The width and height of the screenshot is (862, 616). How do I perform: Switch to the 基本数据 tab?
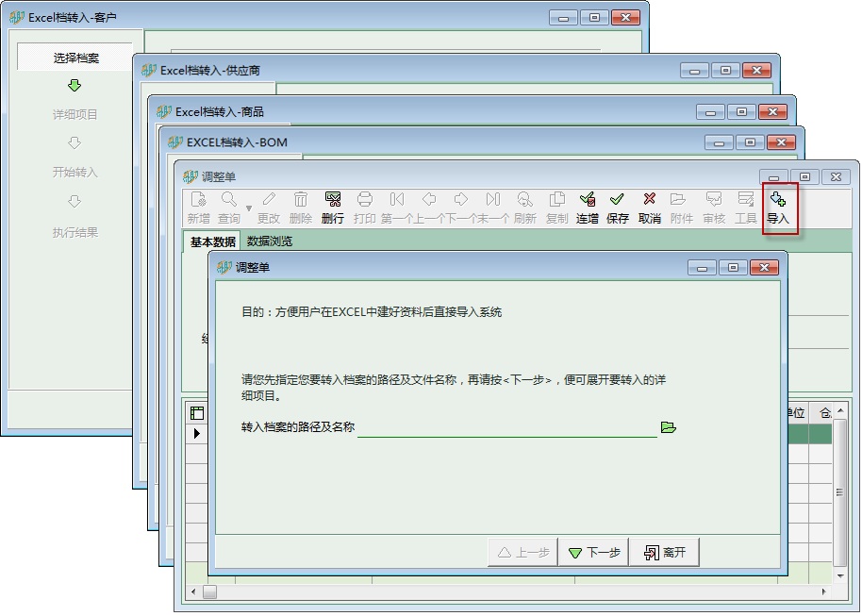coord(212,241)
